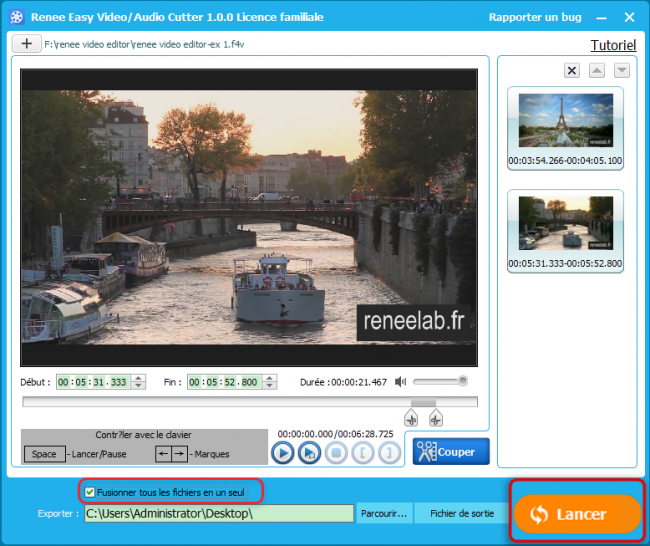Add a new file with plus button
Screen dimensions: 650x546
[27, 44]
